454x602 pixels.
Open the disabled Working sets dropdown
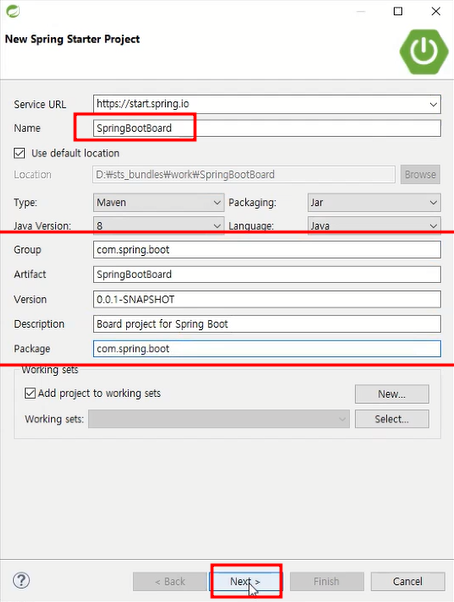pyautogui.click(x=219, y=419)
